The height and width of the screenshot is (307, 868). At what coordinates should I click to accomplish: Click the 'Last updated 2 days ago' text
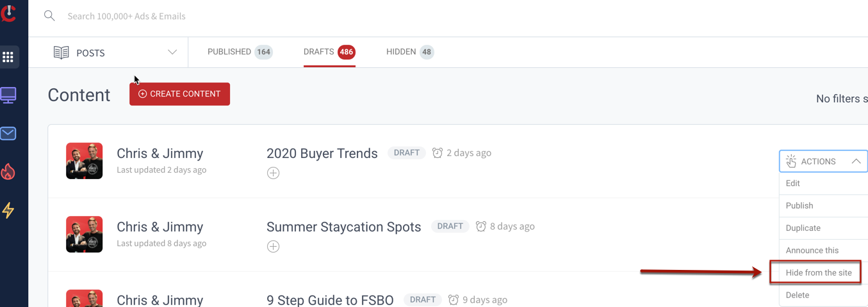(x=161, y=170)
